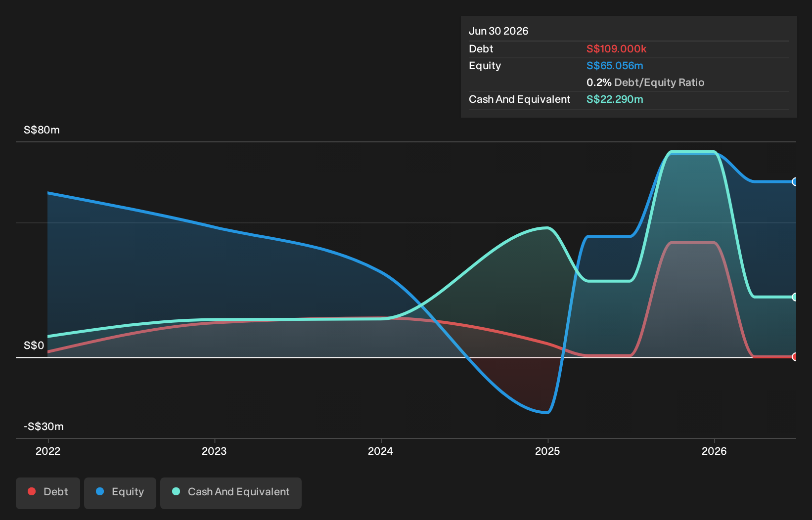The image size is (812, 520).
Task: Click the 0.2% Debt/Equity Ratio text
Action: (x=645, y=83)
